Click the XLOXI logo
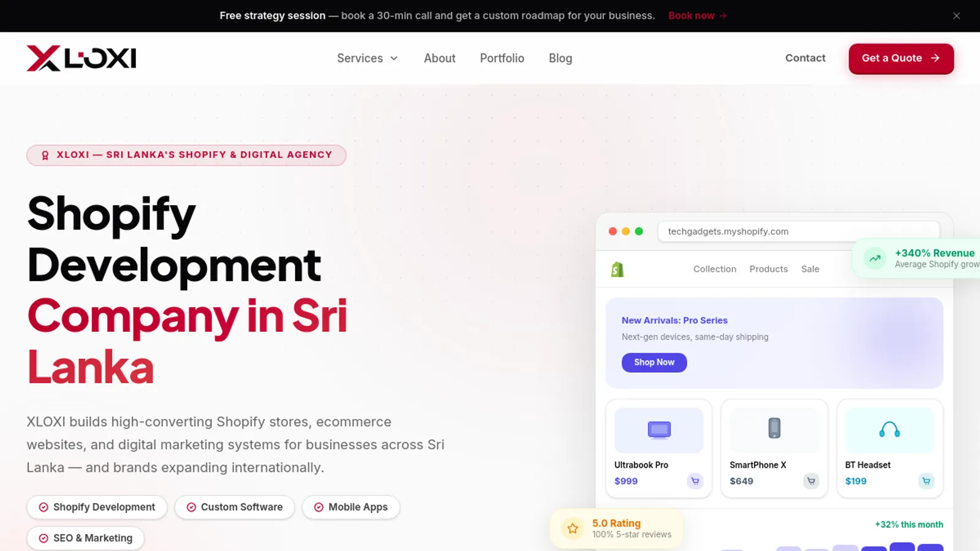Screen dimensions: 980x551 81,58
